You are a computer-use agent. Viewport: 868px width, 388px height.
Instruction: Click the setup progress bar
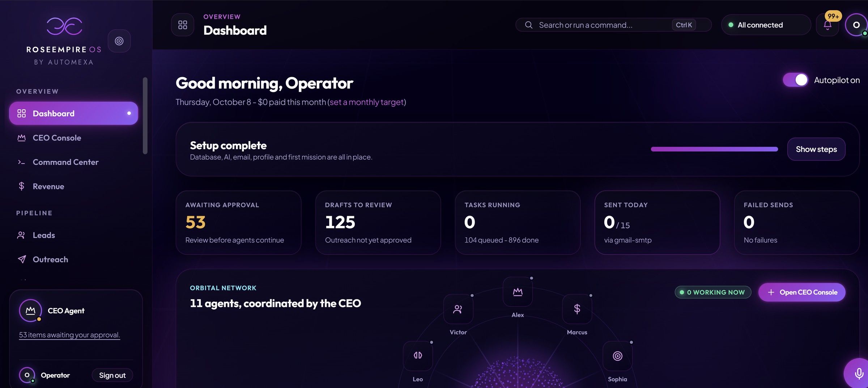click(x=714, y=149)
